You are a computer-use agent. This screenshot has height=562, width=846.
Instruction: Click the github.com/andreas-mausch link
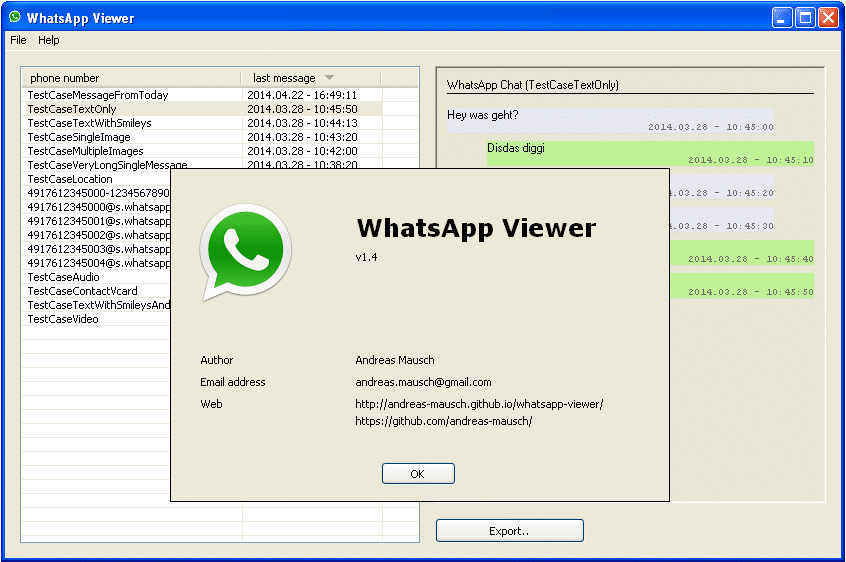point(443,421)
